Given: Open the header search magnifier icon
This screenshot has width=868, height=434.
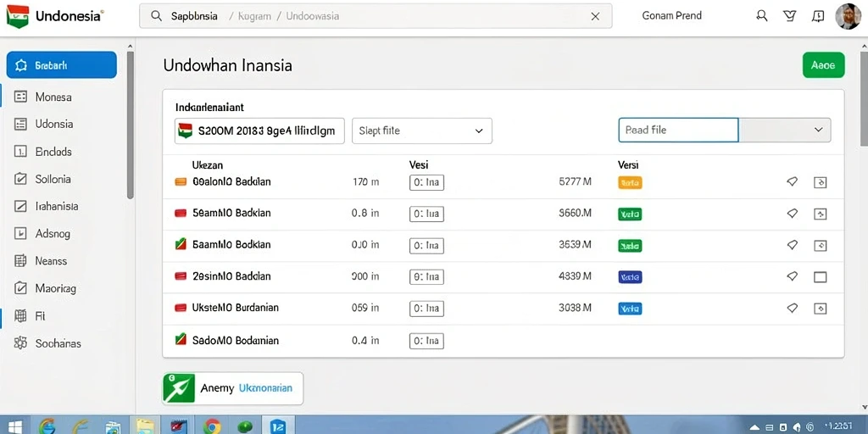Looking at the screenshot, I should (x=762, y=16).
